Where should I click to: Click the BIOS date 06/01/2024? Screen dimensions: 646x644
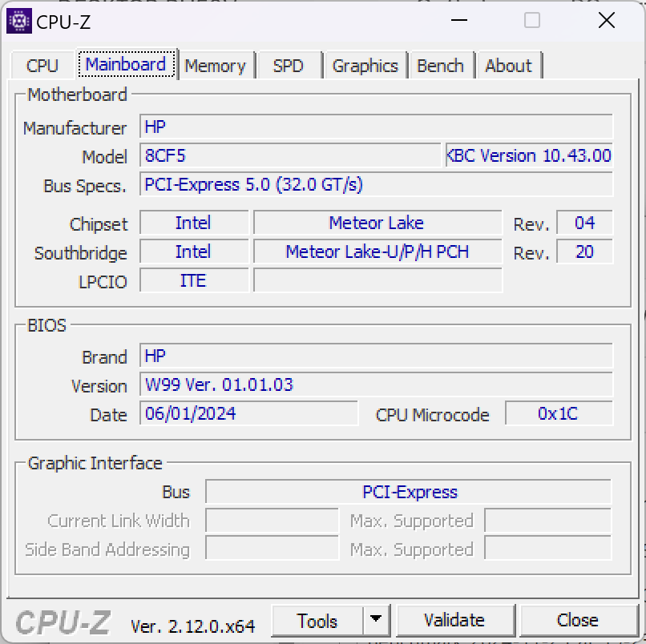tap(248, 413)
